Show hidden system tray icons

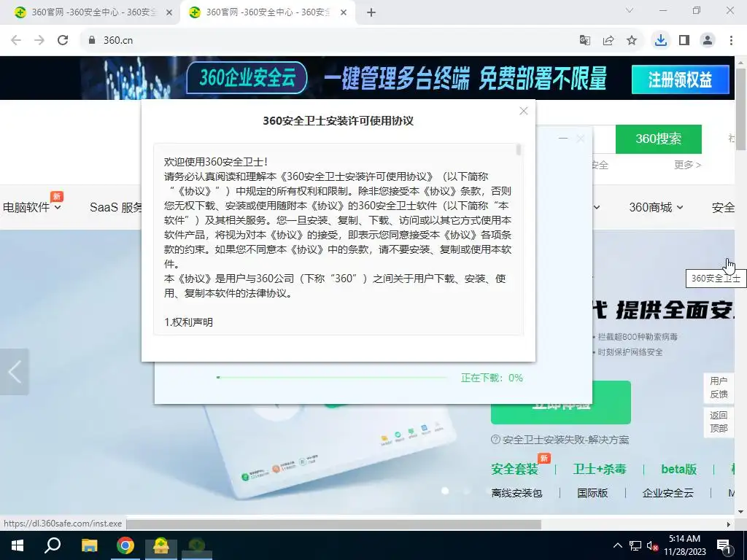click(x=617, y=545)
